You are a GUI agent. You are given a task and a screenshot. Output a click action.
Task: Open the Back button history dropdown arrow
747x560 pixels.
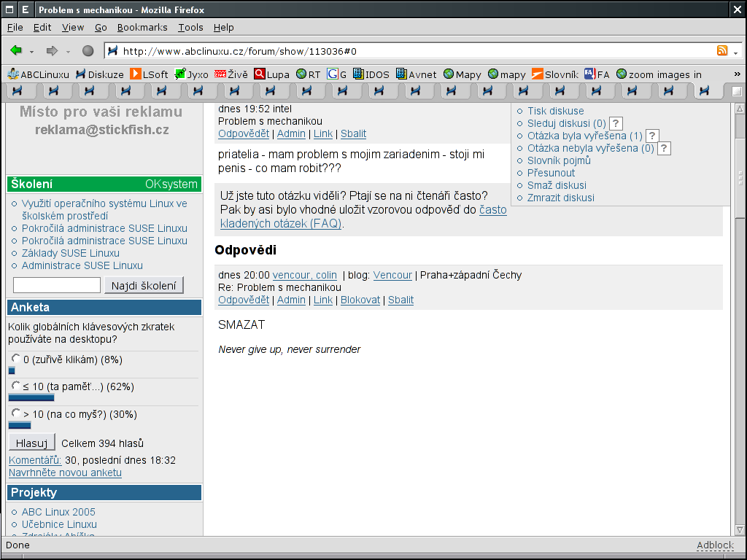(31, 51)
